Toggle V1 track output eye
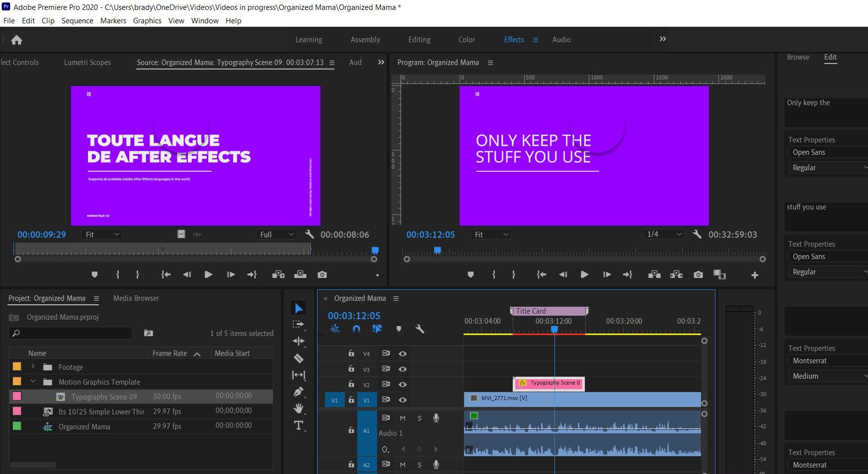The width and height of the screenshot is (868, 474). coord(402,400)
